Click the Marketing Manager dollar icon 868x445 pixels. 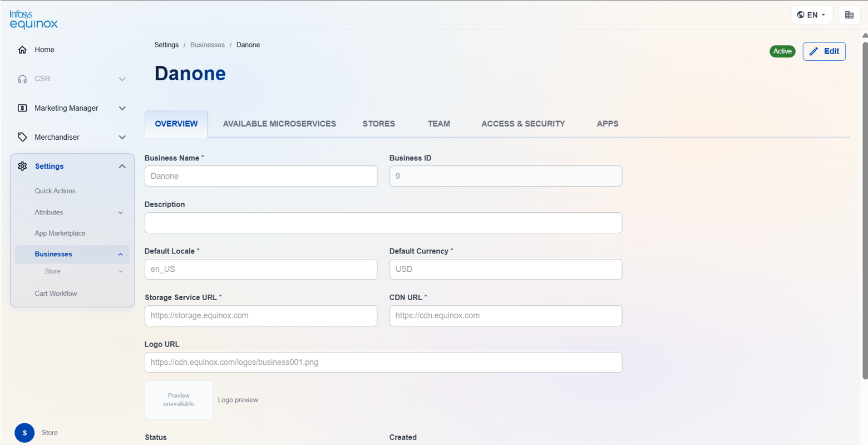pyautogui.click(x=22, y=108)
